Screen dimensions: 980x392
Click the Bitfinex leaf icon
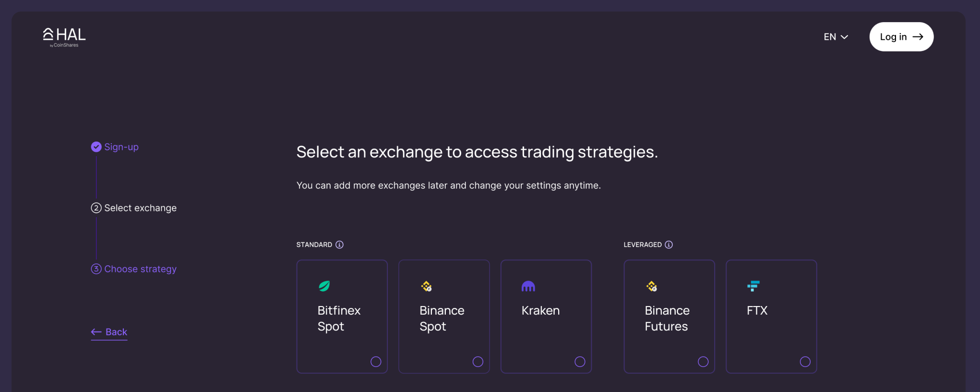(x=324, y=285)
